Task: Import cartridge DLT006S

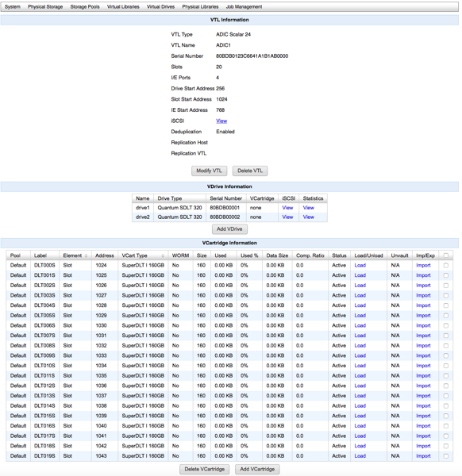Action: (423, 325)
